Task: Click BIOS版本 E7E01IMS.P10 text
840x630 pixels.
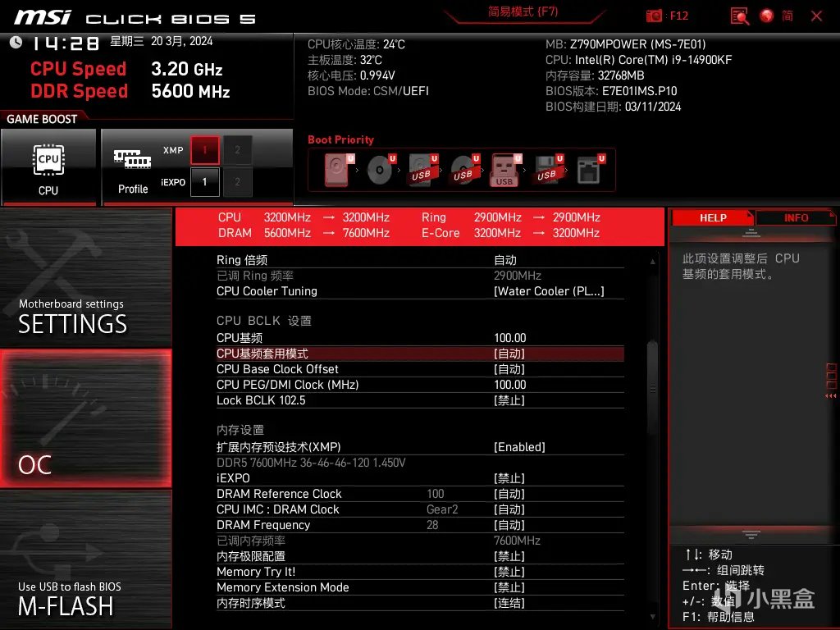Action: click(611, 90)
